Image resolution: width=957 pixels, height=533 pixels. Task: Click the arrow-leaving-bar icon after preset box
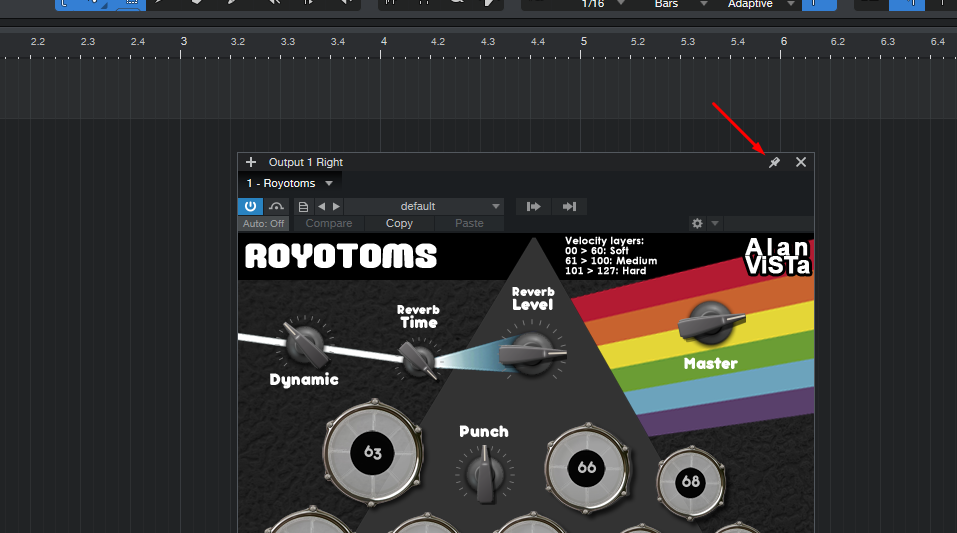click(x=533, y=206)
